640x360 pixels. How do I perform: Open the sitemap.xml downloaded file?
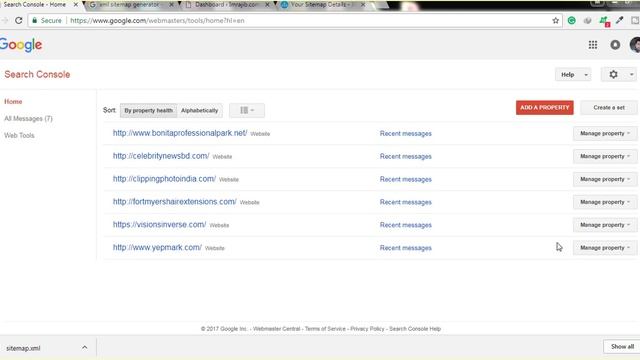(x=23, y=348)
